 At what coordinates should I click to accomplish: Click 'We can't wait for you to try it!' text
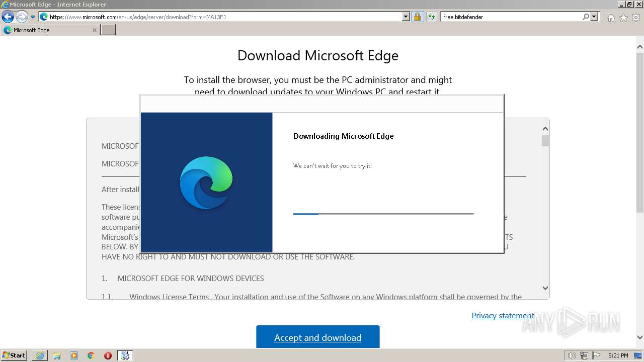pyautogui.click(x=333, y=166)
